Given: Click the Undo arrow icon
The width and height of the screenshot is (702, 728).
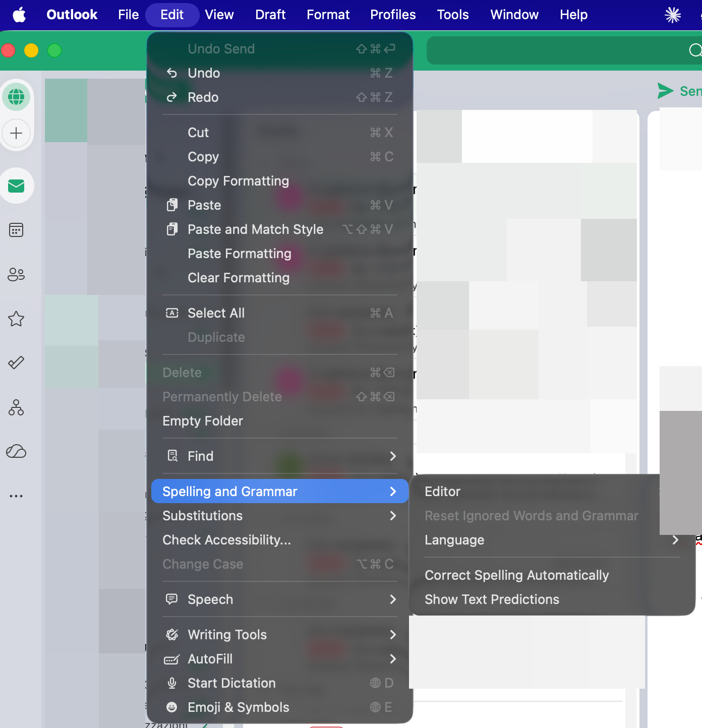Looking at the screenshot, I should (172, 73).
